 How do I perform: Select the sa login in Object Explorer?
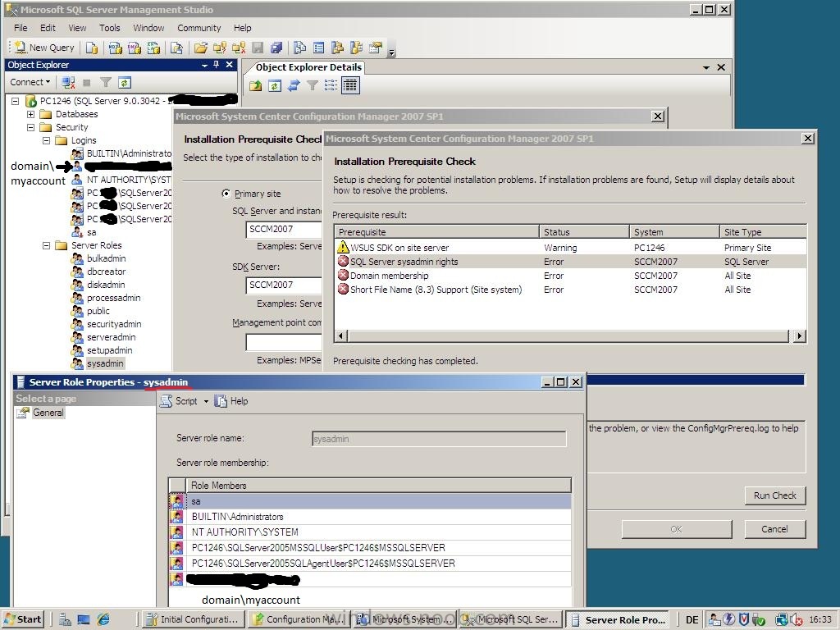click(x=92, y=232)
